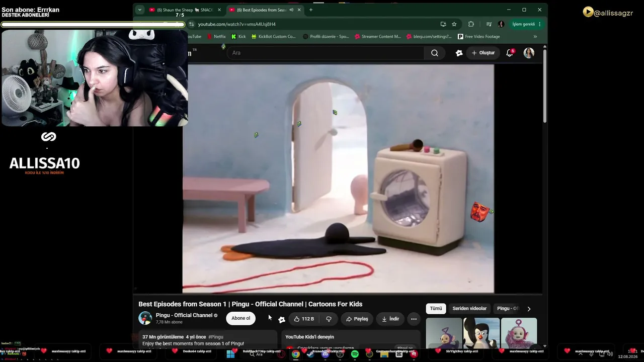Like the video (112 B)
Image resolution: width=644 pixels, height=362 pixels.
pyautogui.click(x=304, y=319)
